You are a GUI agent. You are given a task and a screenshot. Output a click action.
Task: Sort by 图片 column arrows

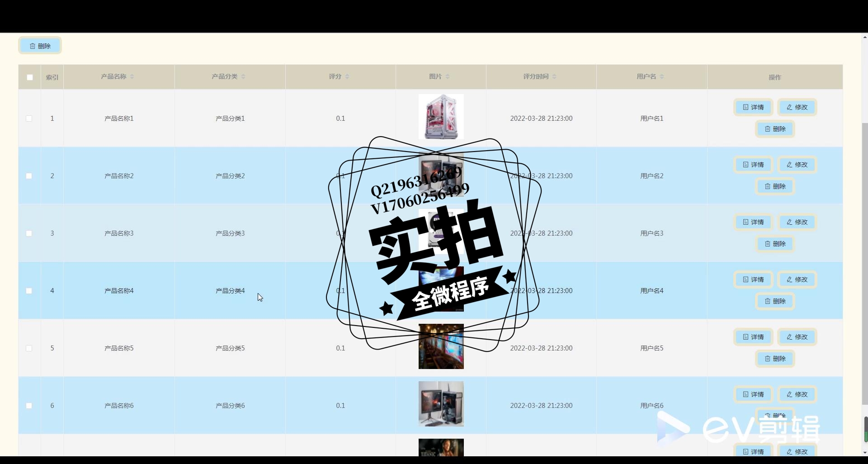point(448,76)
